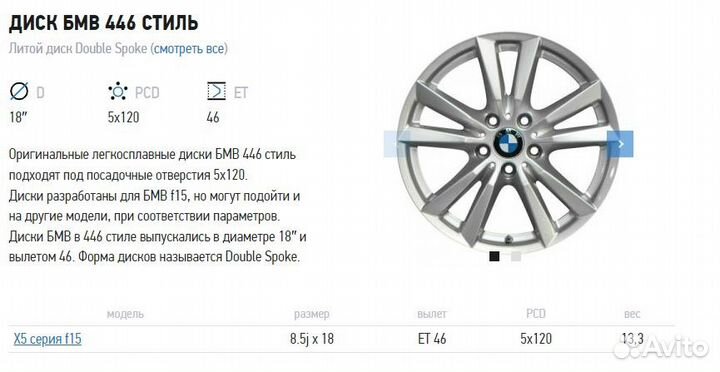The width and height of the screenshot is (720, 372).
Task: Click the 5x120 value under PCD icon
Action: pyautogui.click(x=123, y=117)
